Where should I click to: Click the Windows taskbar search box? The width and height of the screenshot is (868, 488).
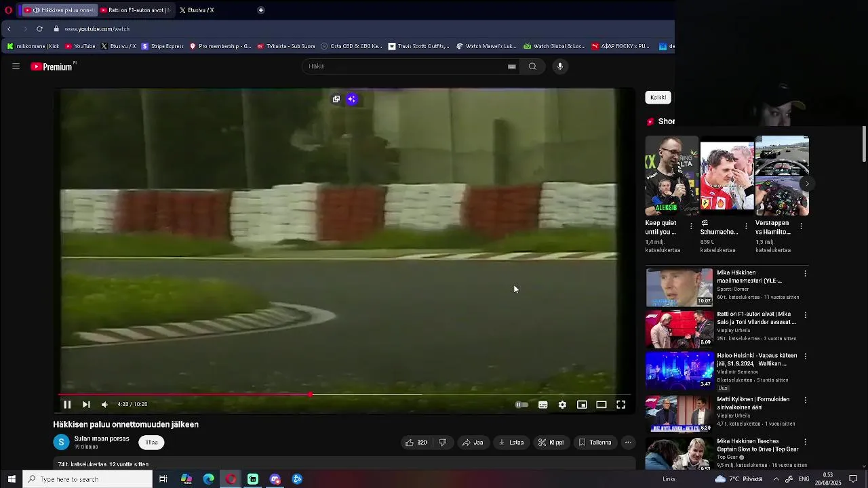[87, 479]
